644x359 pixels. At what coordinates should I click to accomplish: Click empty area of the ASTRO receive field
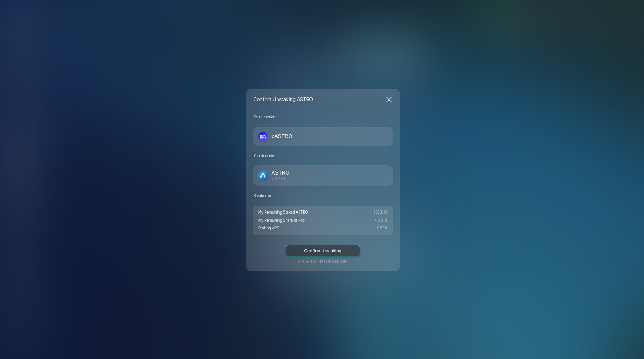point(350,175)
